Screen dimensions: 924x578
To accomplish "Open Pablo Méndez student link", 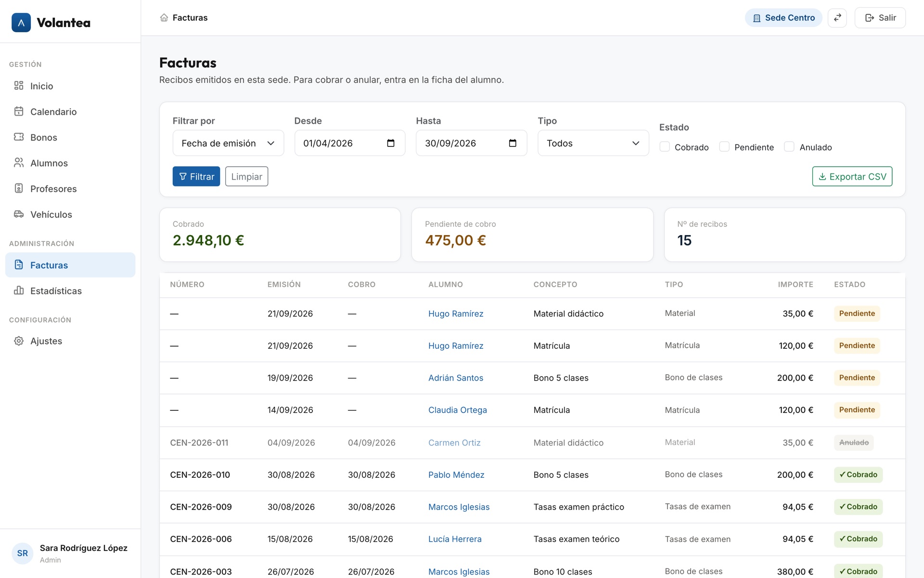I will pyautogui.click(x=456, y=475).
